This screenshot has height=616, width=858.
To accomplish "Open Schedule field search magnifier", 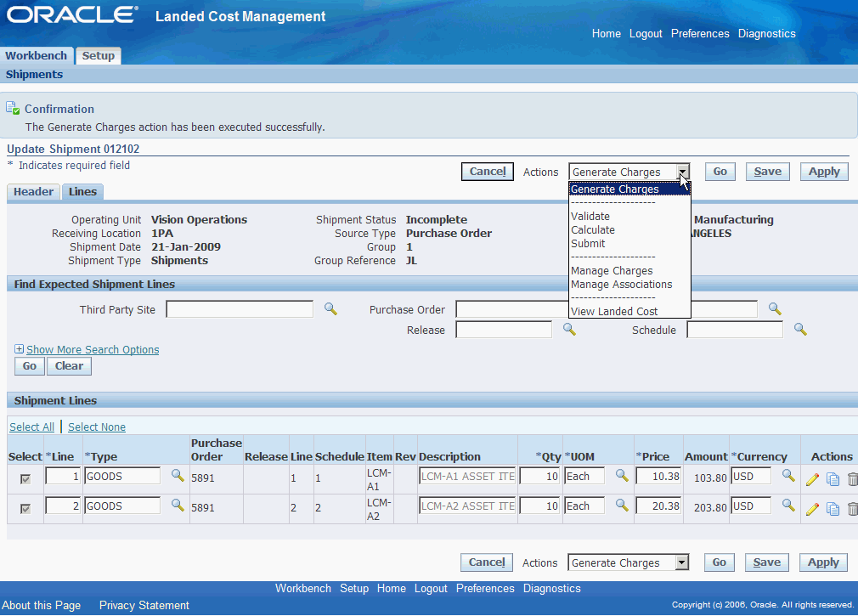I will pyautogui.click(x=800, y=330).
